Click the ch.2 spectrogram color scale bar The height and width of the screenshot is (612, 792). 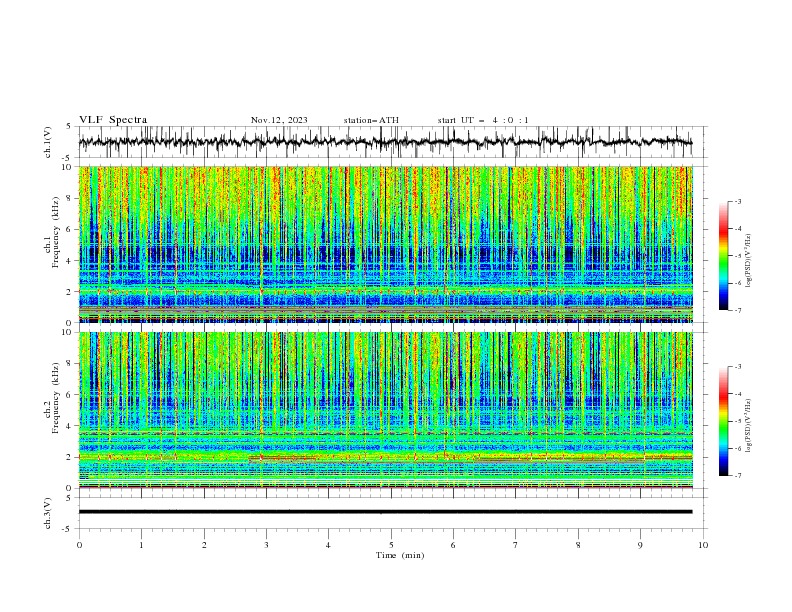723,421
